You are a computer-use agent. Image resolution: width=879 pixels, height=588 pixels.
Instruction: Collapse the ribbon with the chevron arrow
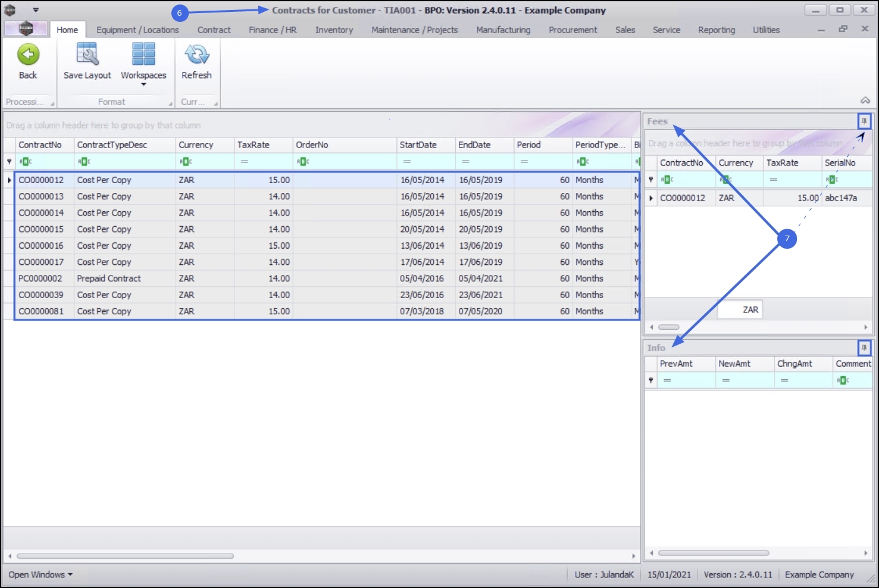[865, 100]
